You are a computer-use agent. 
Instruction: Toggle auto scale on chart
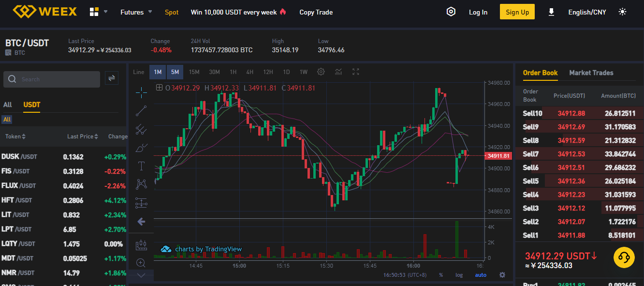481,275
